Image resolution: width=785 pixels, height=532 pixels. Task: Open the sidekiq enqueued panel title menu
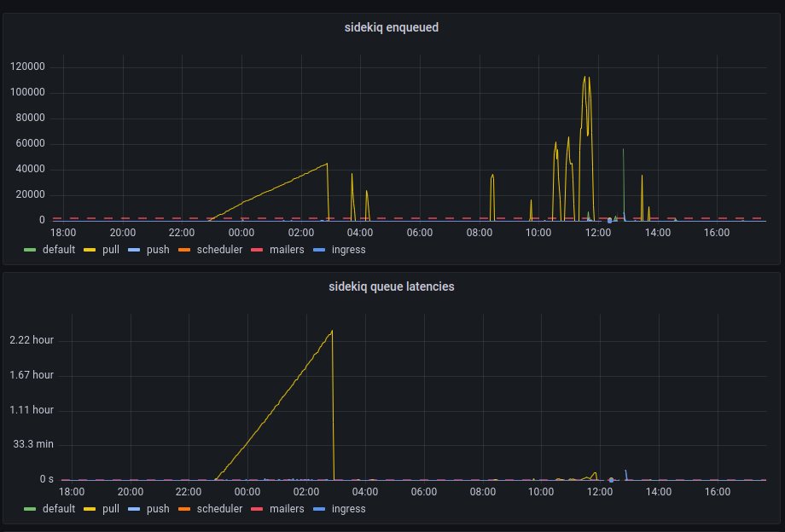click(x=391, y=27)
